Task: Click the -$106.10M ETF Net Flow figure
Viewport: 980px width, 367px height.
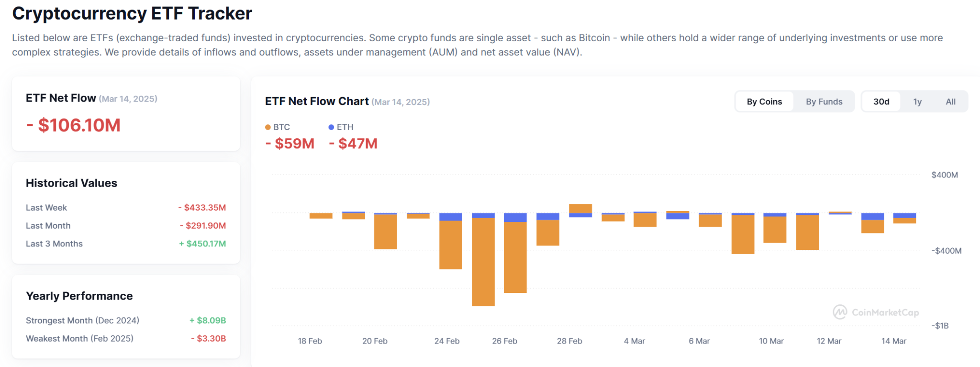Action: click(x=73, y=125)
